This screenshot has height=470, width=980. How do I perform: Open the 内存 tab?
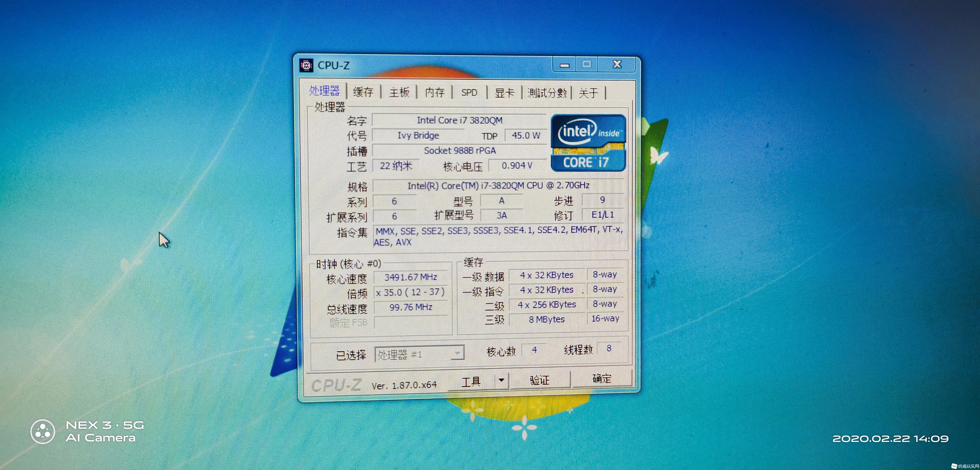pyautogui.click(x=435, y=92)
